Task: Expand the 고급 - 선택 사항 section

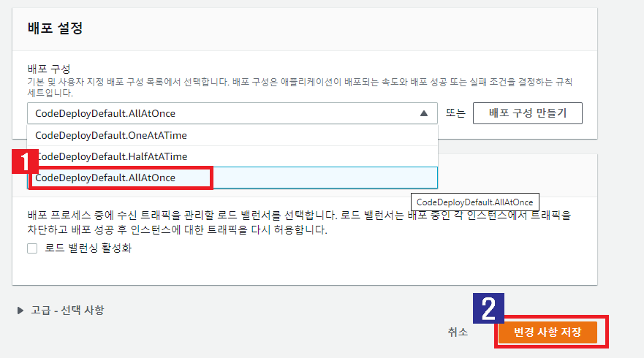Action: click(x=61, y=310)
